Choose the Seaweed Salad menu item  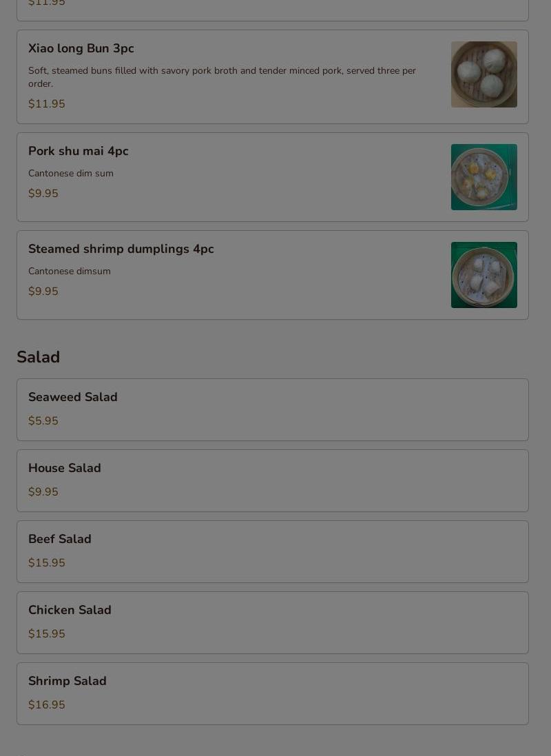[x=273, y=409]
